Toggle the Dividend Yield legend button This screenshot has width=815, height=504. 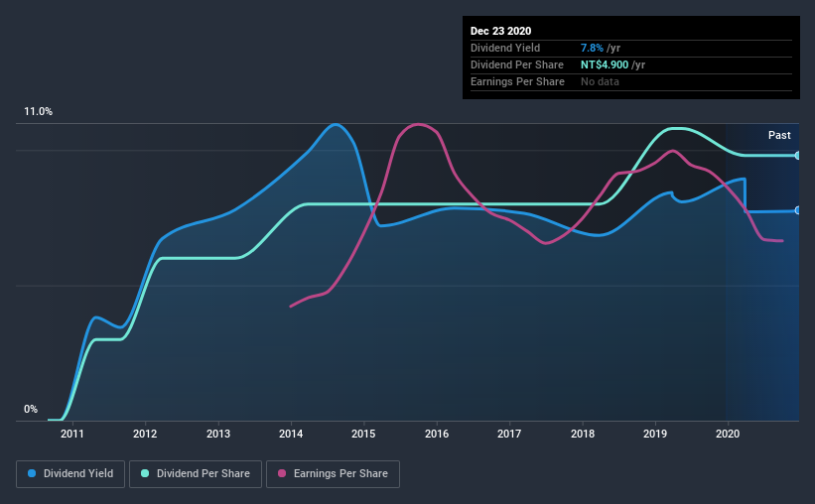pyautogui.click(x=70, y=474)
